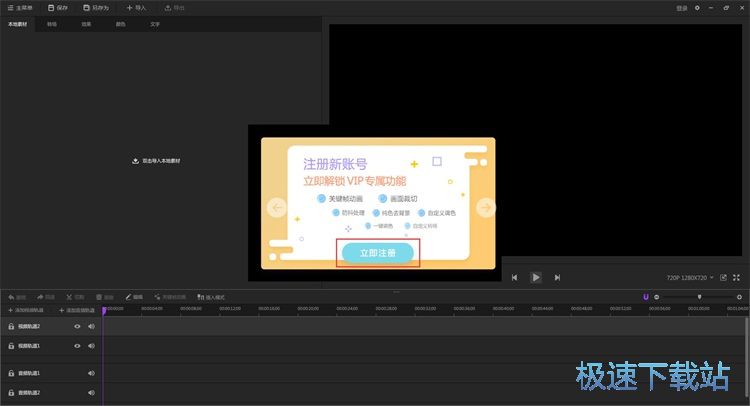This screenshot has width=750, height=406.
Task: Enter fullscreen preview mode
Action: pyautogui.click(x=737, y=277)
